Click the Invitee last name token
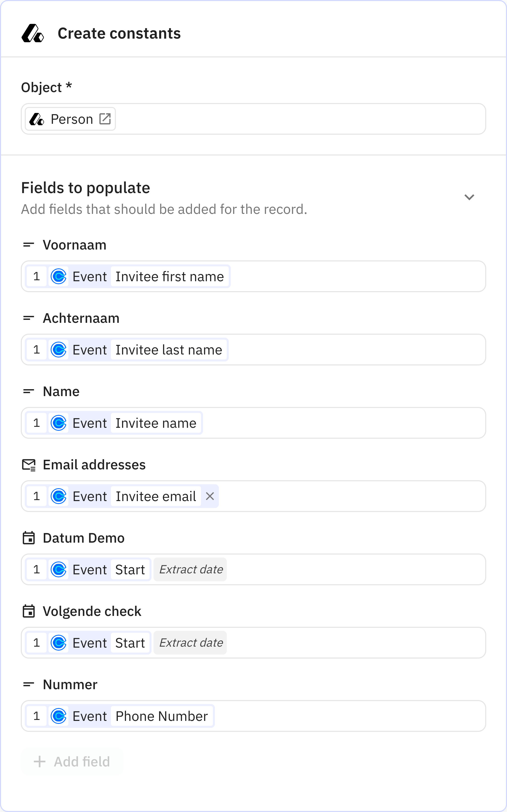The width and height of the screenshot is (507, 812). point(169,350)
